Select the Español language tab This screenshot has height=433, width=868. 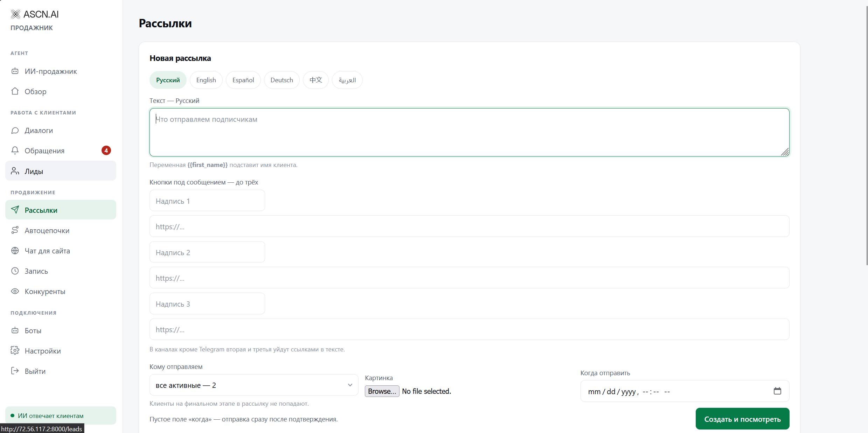pyautogui.click(x=243, y=80)
